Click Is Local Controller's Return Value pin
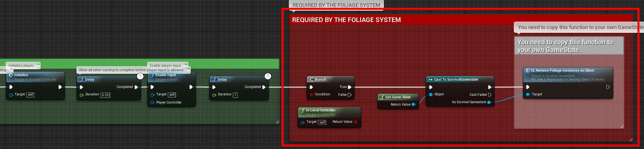 356,122
